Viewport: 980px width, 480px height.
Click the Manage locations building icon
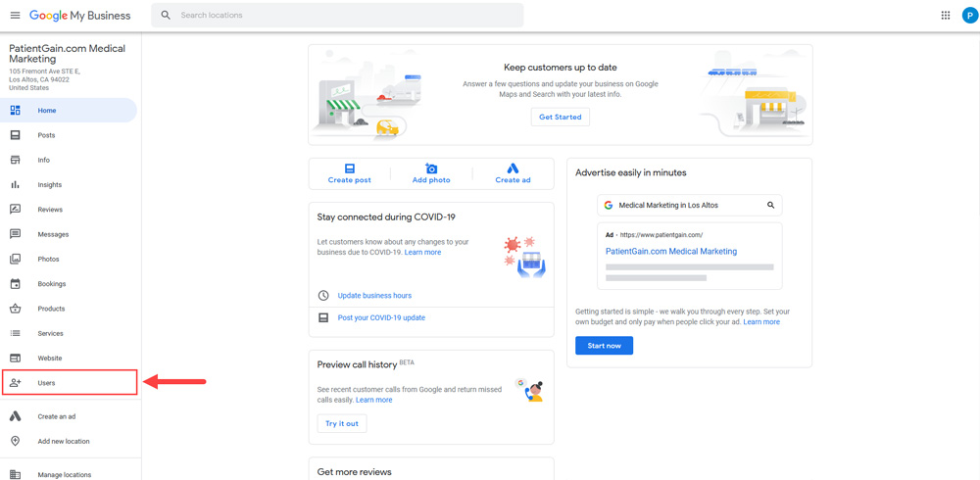[x=15, y=474]
